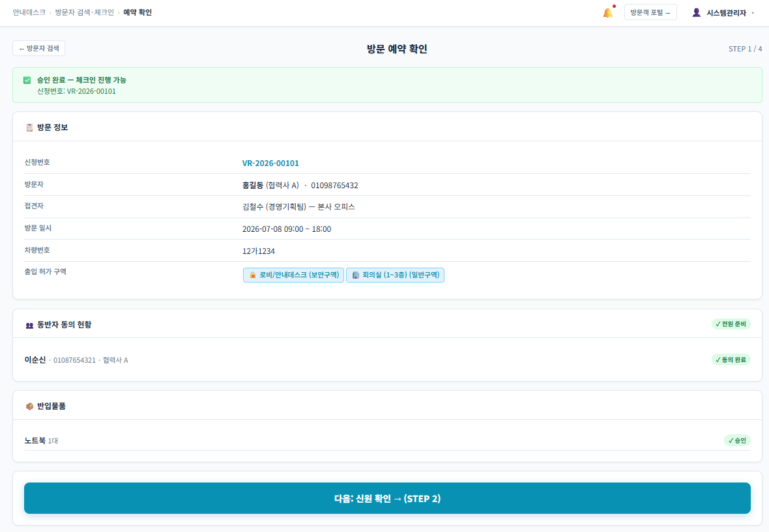769x532 pixels.
Task: Navigate to 안내데스크 breadcrumb
Action: [x=29, y=12]
